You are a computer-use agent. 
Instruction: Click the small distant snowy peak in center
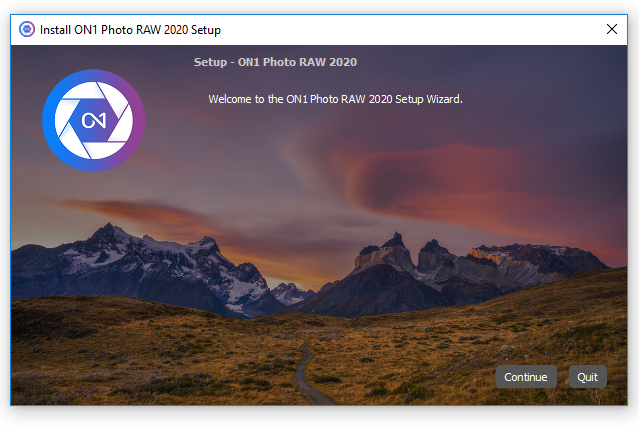coord(290,291)
